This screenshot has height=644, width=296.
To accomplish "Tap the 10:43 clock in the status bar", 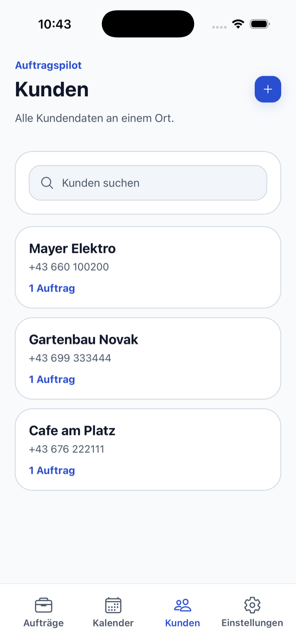I will (55, 24).
